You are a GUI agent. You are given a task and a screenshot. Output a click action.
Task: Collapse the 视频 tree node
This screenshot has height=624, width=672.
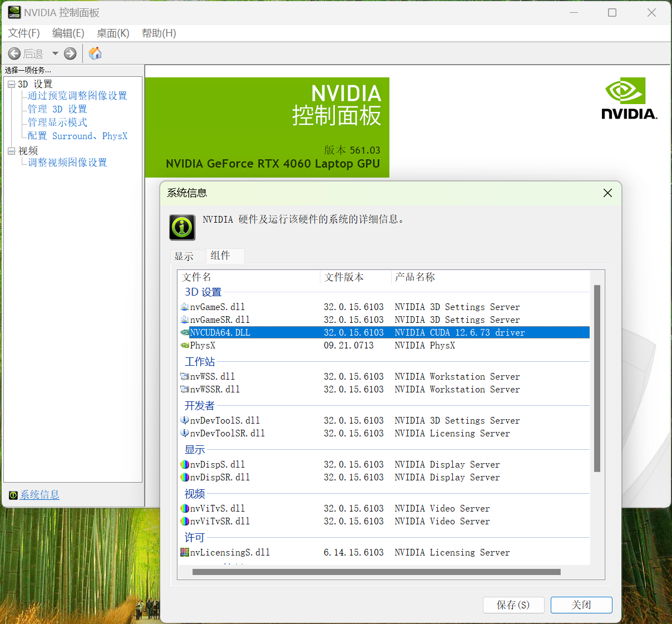pos(12,151)
